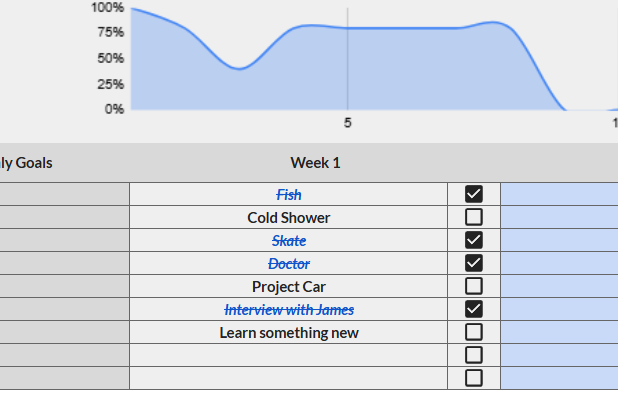
Task: Check the Cold Shower checkbox
Action: (x=474, y=217)
